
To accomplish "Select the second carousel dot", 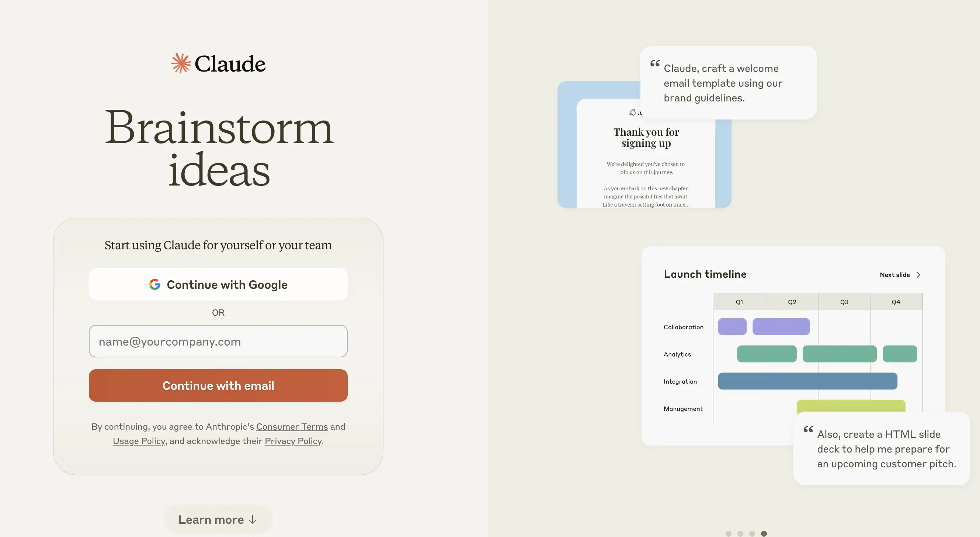I will pyautogui.click(x=740, y=534).
